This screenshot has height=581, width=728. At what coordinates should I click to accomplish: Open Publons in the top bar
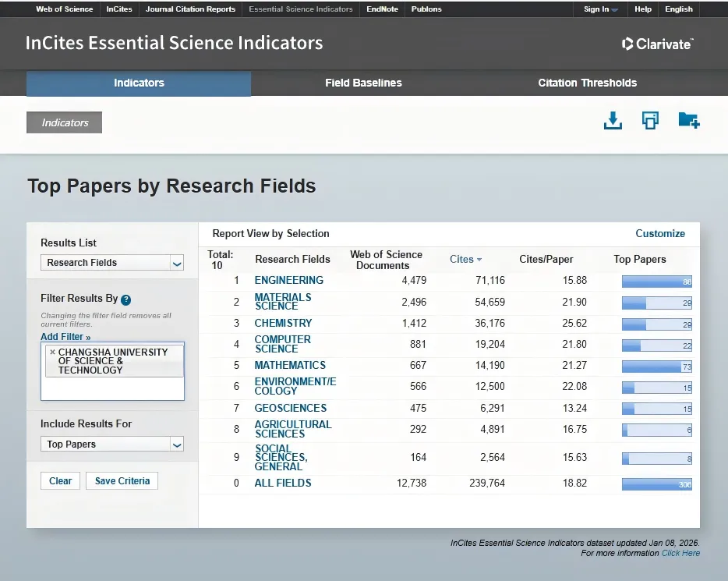(x=426, y=9)
